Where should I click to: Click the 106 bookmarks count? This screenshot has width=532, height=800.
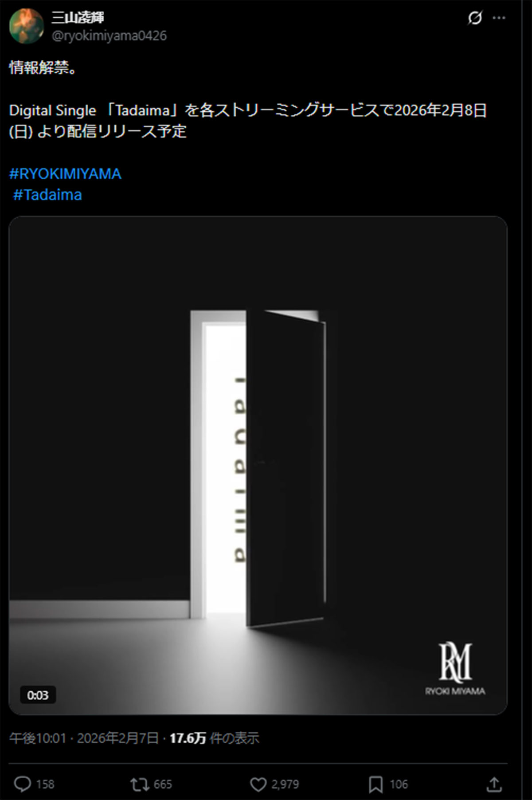pos(399,784)
